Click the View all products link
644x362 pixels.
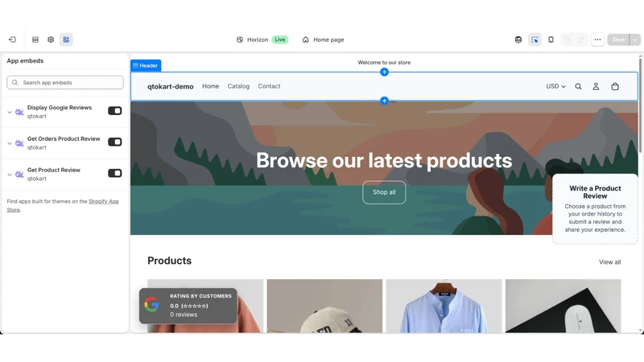[x=609, y=262]
